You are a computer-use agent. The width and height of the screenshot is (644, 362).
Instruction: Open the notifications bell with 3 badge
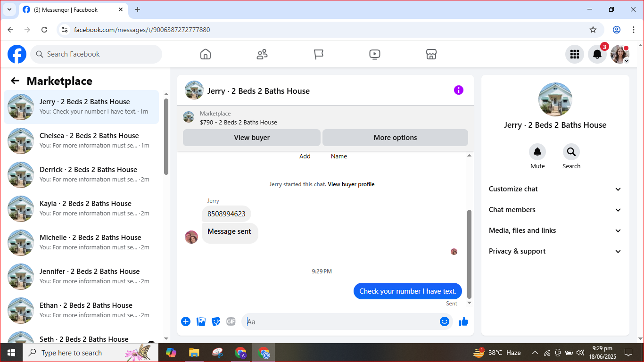[x=597, y=54]
